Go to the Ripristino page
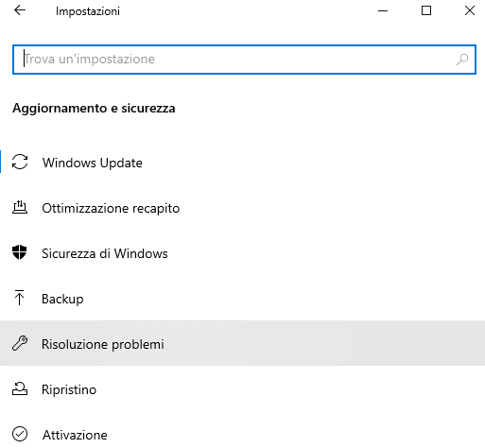This screenshot has height=448, width=485. [242, 388]
